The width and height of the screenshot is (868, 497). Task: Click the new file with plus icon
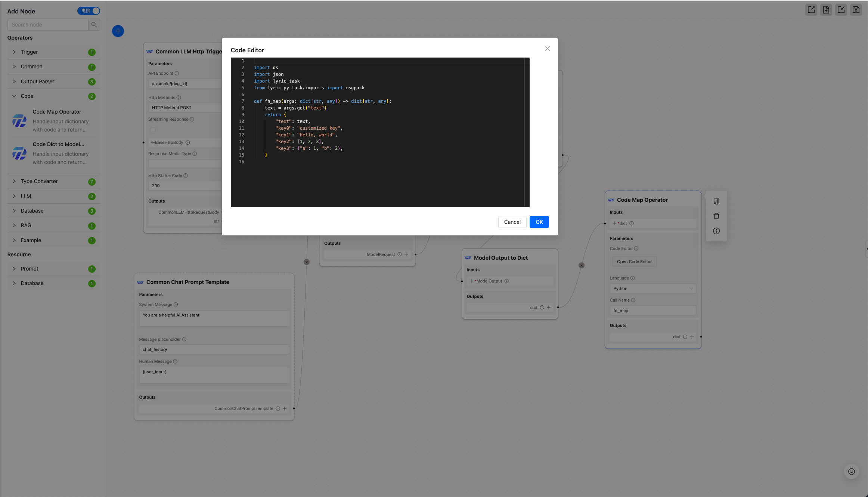[x=826, y=10]
